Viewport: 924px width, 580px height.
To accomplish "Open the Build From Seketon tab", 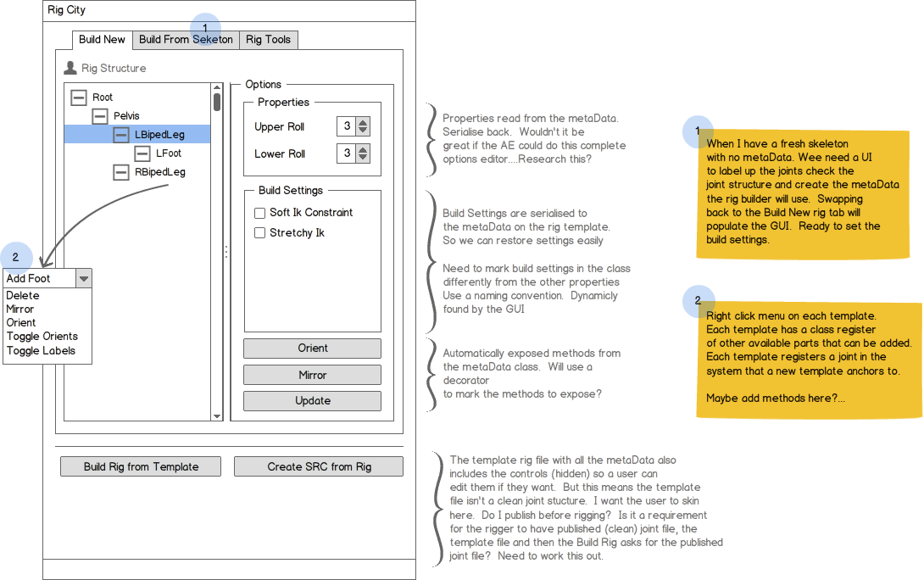I will 186,40.
